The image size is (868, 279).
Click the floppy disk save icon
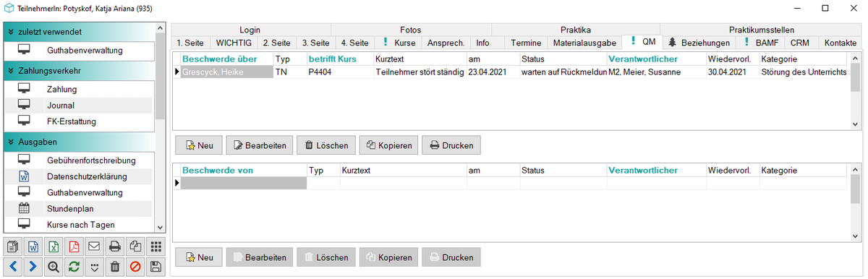point(155,267)
